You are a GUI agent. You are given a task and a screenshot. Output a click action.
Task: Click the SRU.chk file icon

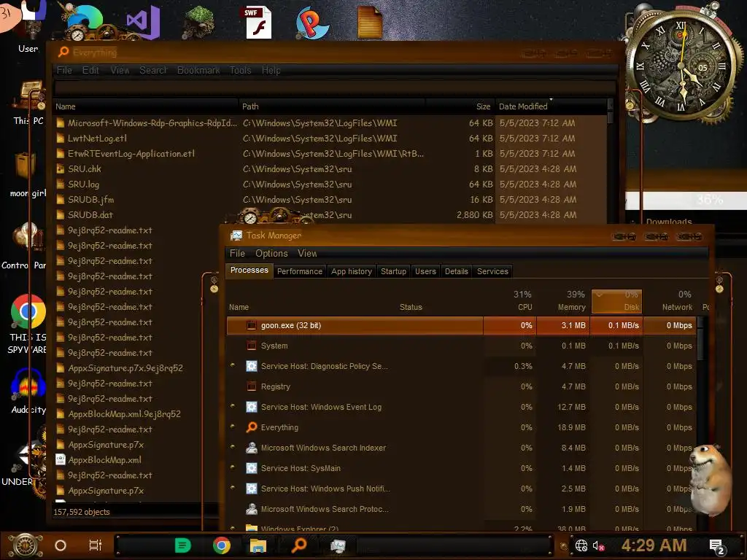click(x=61, y=168)
